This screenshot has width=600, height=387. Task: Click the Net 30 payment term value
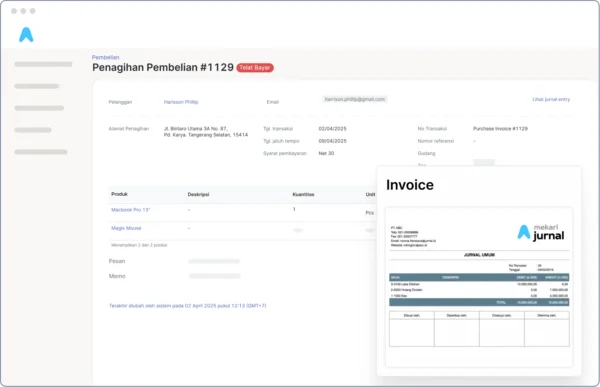click(x=326, y=153)
